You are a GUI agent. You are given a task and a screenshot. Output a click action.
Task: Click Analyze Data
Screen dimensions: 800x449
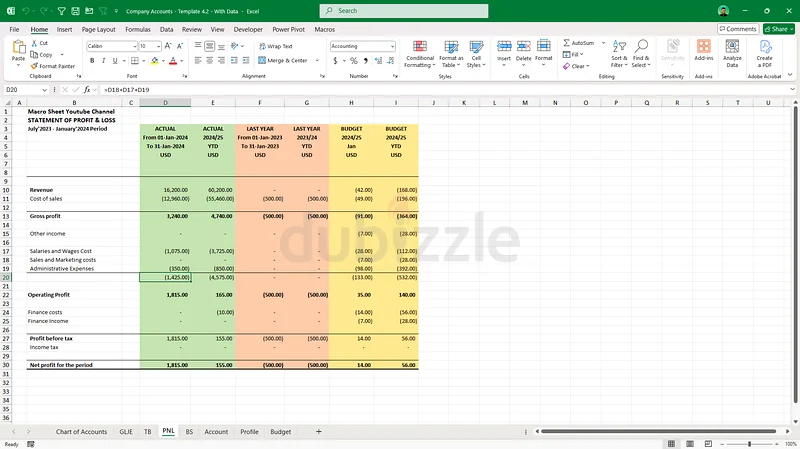click(732, 54)
